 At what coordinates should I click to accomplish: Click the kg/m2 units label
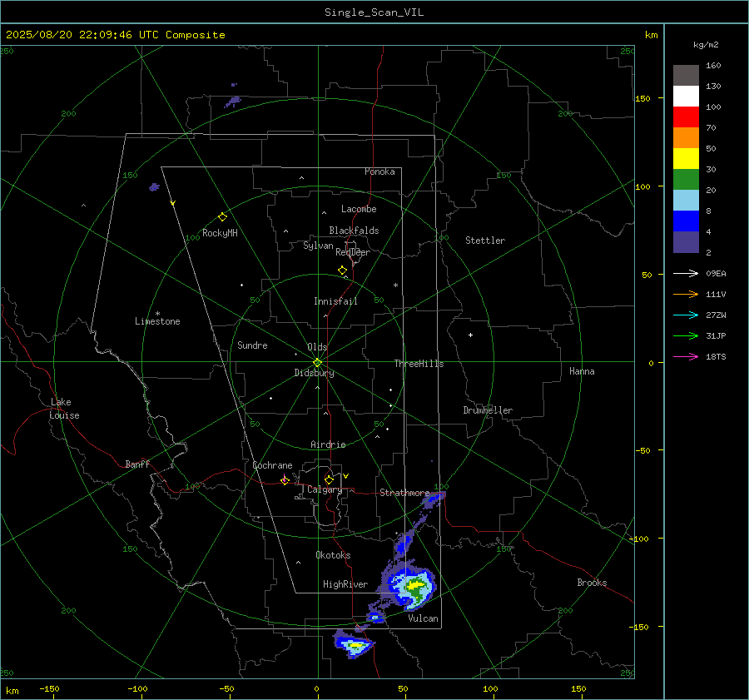[x=706, y=45]
